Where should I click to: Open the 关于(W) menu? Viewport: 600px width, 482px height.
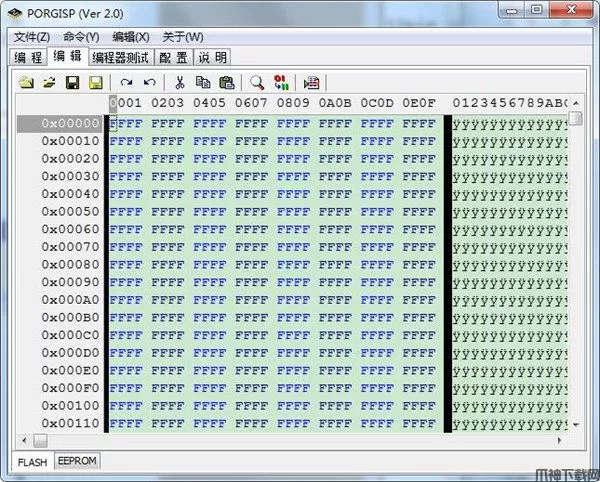click(183, 37)
